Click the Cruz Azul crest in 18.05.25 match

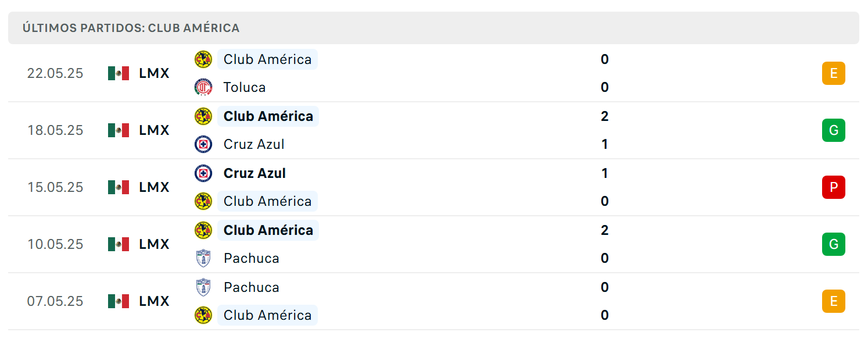click(203, 144)
